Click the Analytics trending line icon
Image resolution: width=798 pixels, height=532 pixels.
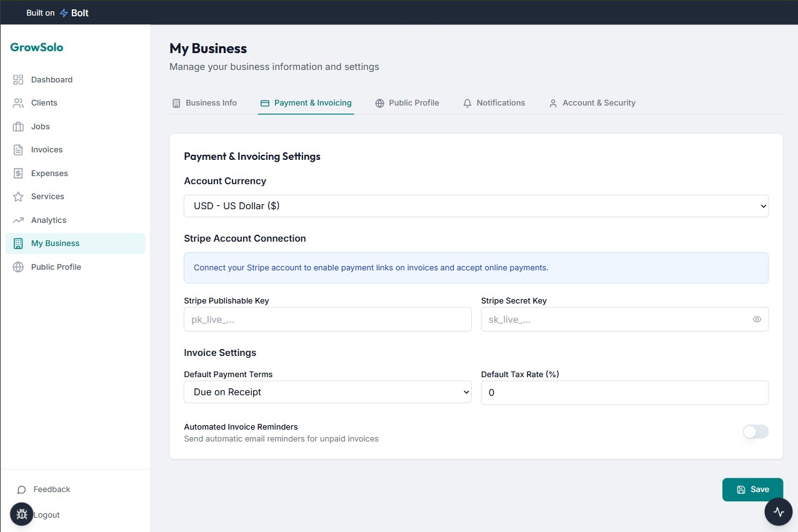tap(18, 220)
